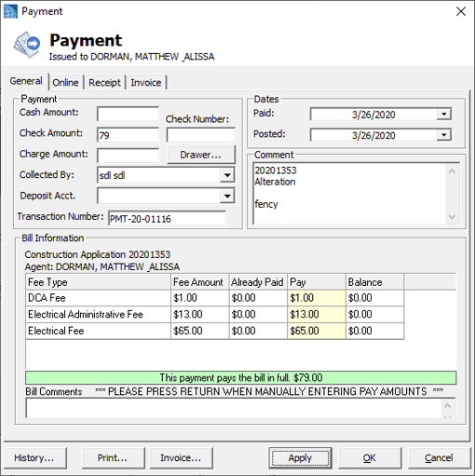Click the $65.00 Fee Amount cell
Screen dimensions: 475x476
[x=200, y=331]
